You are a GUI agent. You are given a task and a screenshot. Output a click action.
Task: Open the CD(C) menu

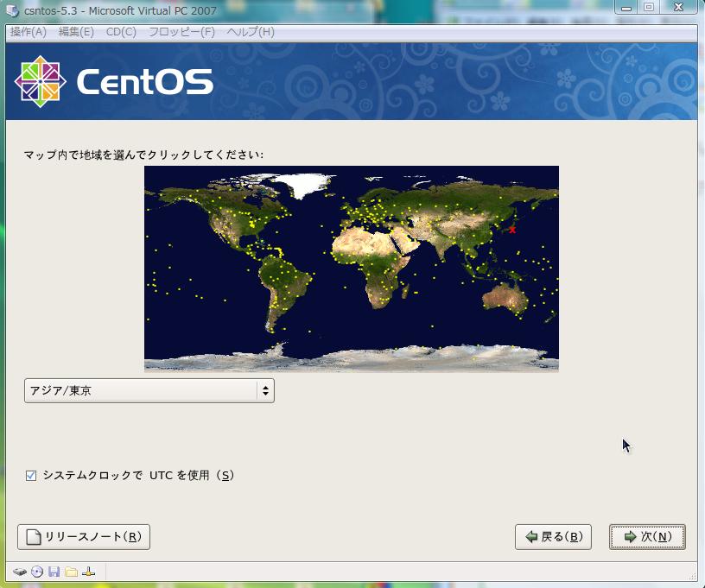pyautogui.click(x=121, y=32)
